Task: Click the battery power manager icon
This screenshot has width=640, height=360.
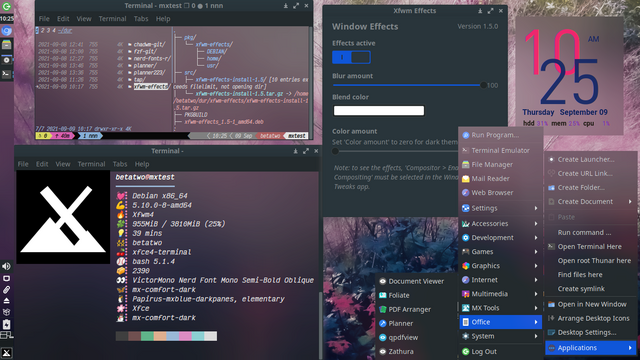Action: tap(6, 324)
